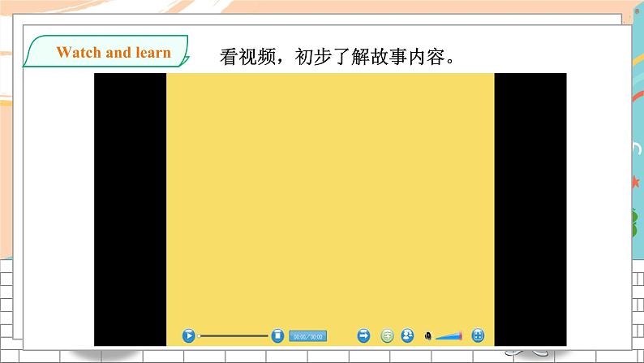Click the Chinese instruction text heading
Image resolution: width=644 pixels, height=363 pixels.
337,57
